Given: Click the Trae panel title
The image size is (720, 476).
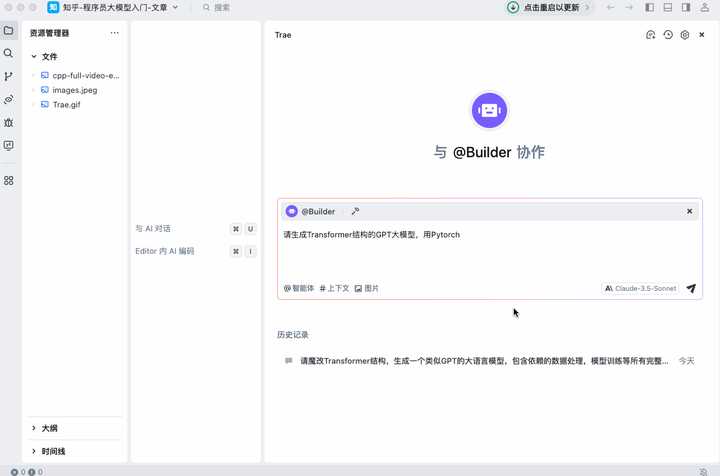Looking at the screenshot, I should (x=283, y=35).
